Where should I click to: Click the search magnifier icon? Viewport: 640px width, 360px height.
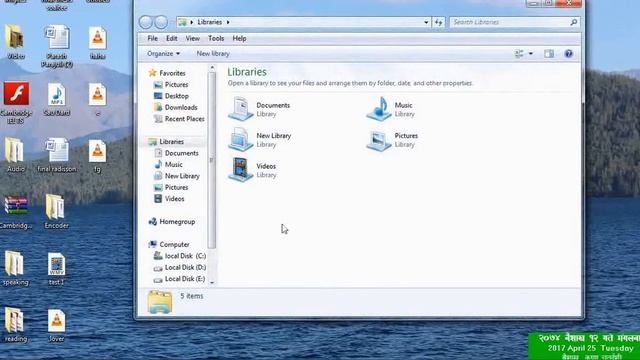[573, 22]
